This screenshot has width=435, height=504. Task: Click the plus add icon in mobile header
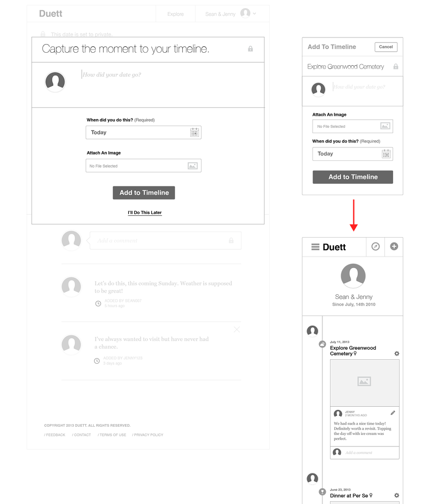pos(394,247)
